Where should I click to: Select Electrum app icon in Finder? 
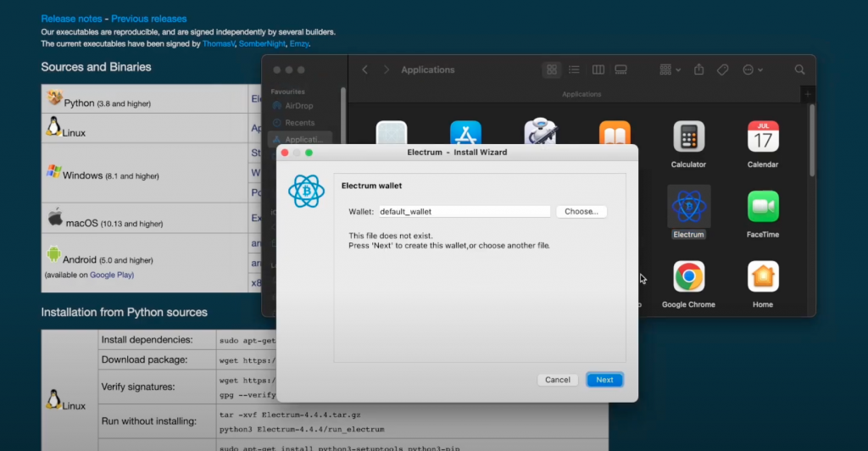[x=688, y=206]
